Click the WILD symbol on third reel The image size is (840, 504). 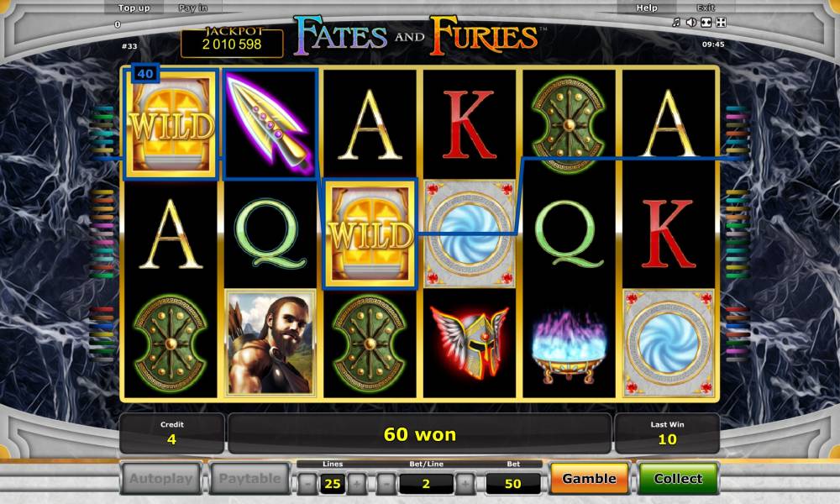(x=370, y=234)
